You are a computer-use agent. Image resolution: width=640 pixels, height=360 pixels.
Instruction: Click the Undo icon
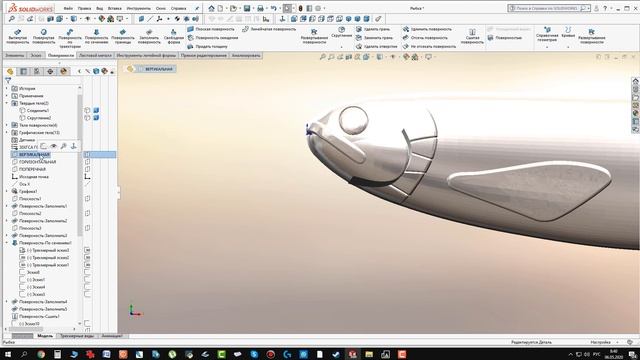273,8
